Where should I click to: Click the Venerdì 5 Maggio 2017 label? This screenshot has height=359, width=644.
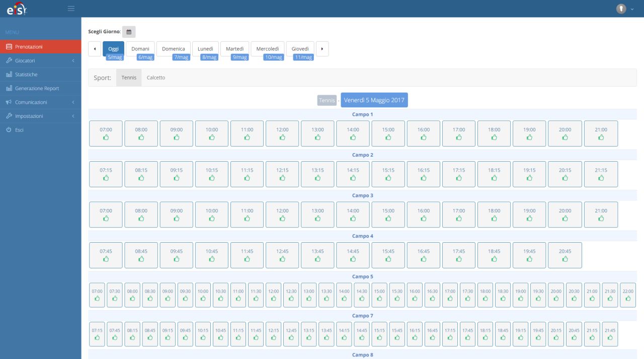click(374, 100)
